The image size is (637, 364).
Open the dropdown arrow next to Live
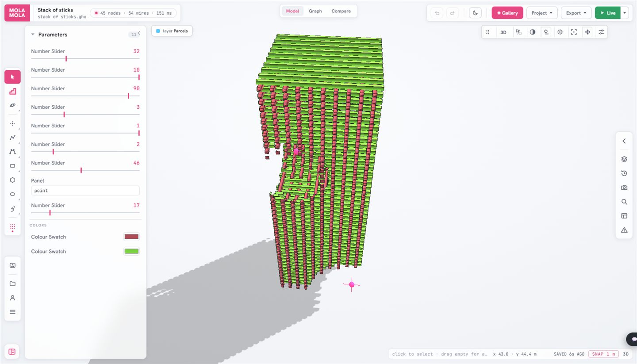(x=625, y=13)
